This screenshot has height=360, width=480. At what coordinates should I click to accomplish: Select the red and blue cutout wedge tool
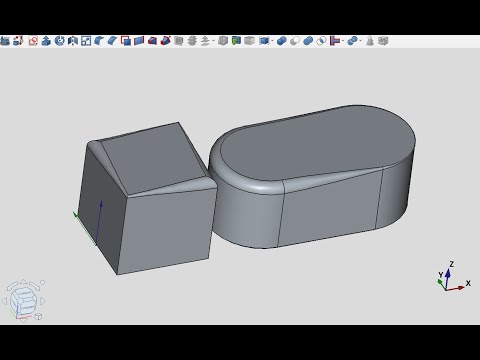point(152,41)
